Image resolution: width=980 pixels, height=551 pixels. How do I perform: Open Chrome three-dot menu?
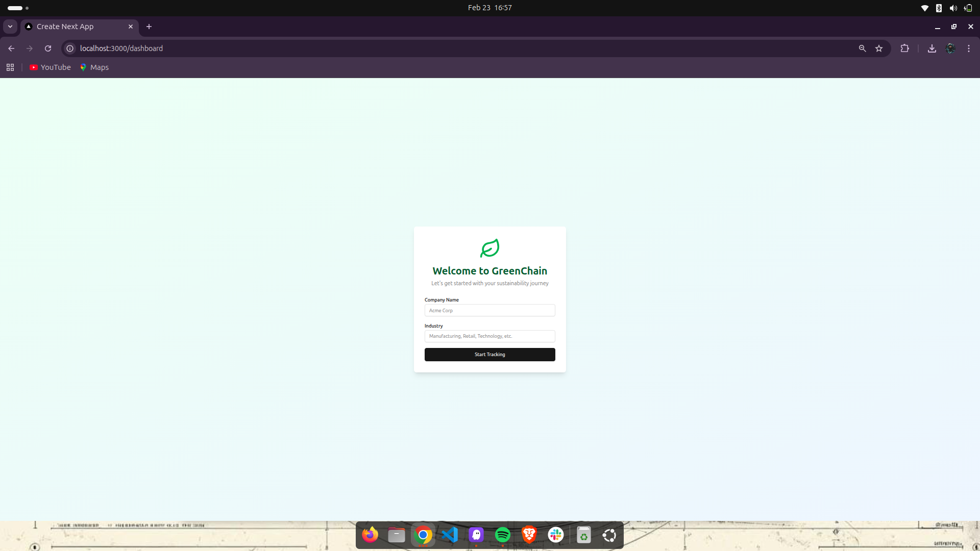point(969,48)
